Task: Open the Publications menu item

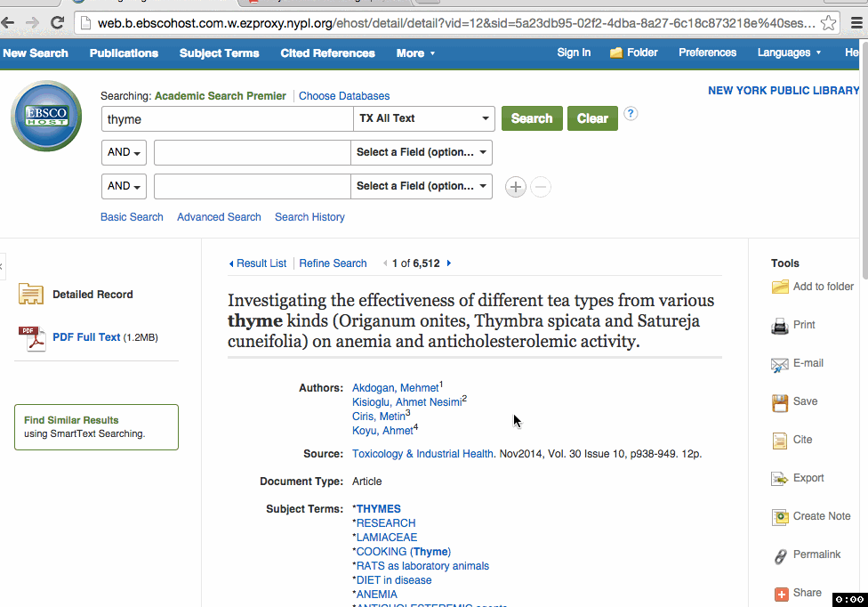Action: 124,53
